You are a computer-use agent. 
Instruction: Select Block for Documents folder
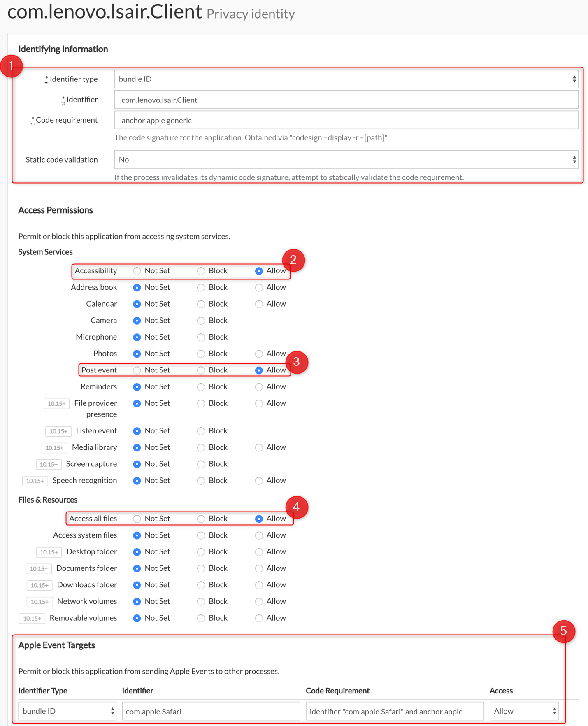click(201, 568)
